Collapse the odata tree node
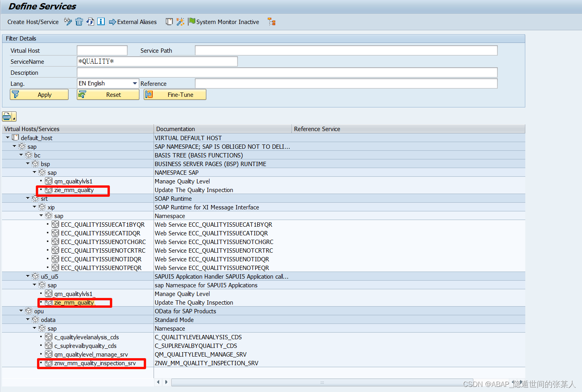The image size is (582, 392). 28,319
